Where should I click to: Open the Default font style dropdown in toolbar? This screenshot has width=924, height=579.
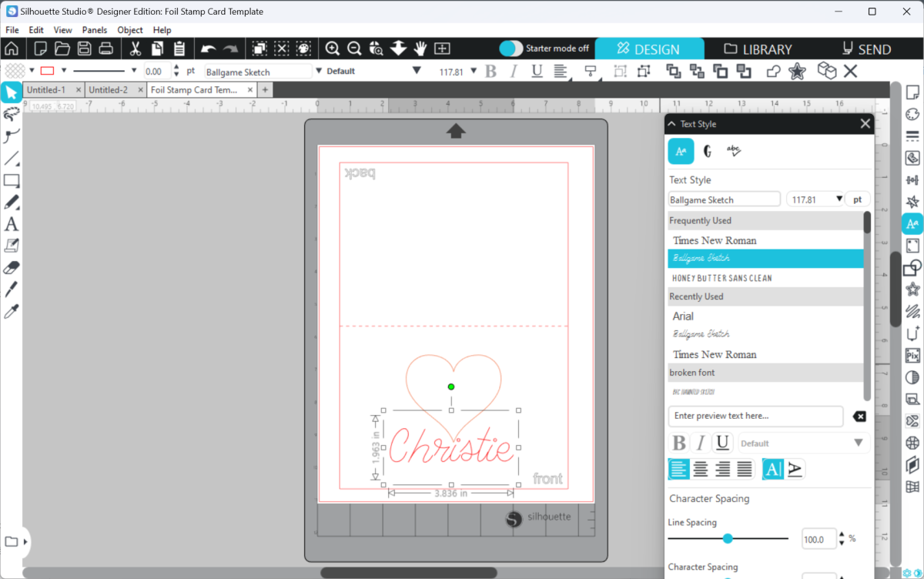click(x=417, y=71)
